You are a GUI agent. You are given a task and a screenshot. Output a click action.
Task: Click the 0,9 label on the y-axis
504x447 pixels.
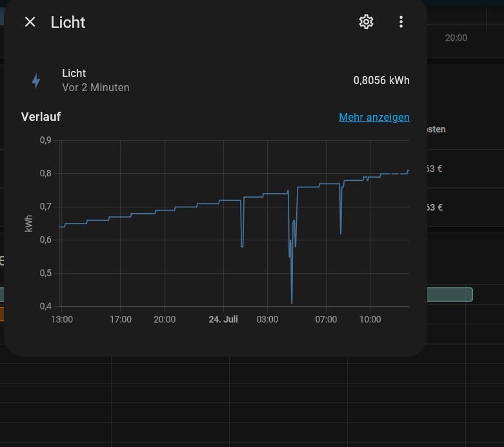click(45, 140)
